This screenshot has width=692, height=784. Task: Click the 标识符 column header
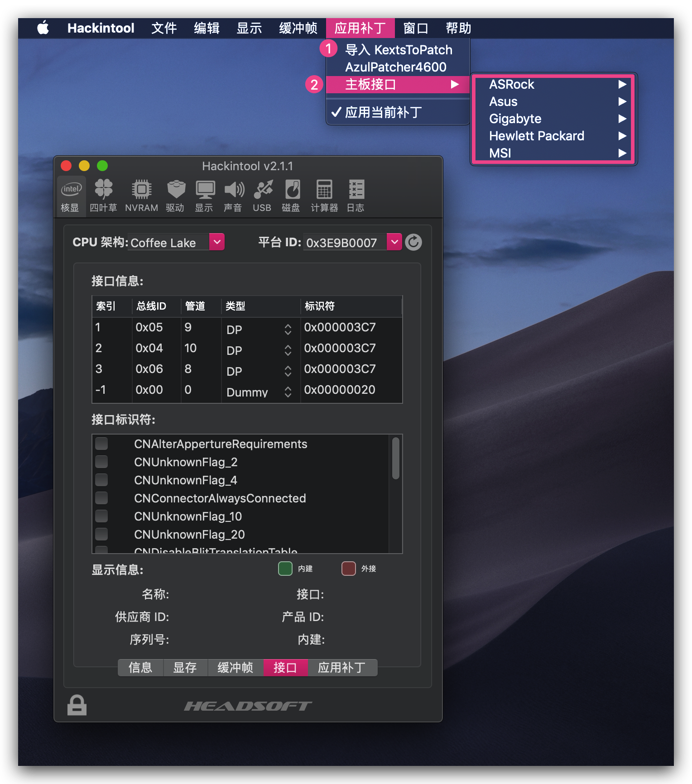pos(351,306)
